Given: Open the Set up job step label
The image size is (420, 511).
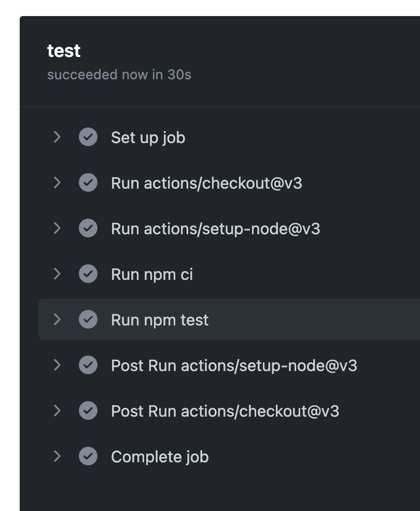Looking at the screenshot, I should (148, 137).
